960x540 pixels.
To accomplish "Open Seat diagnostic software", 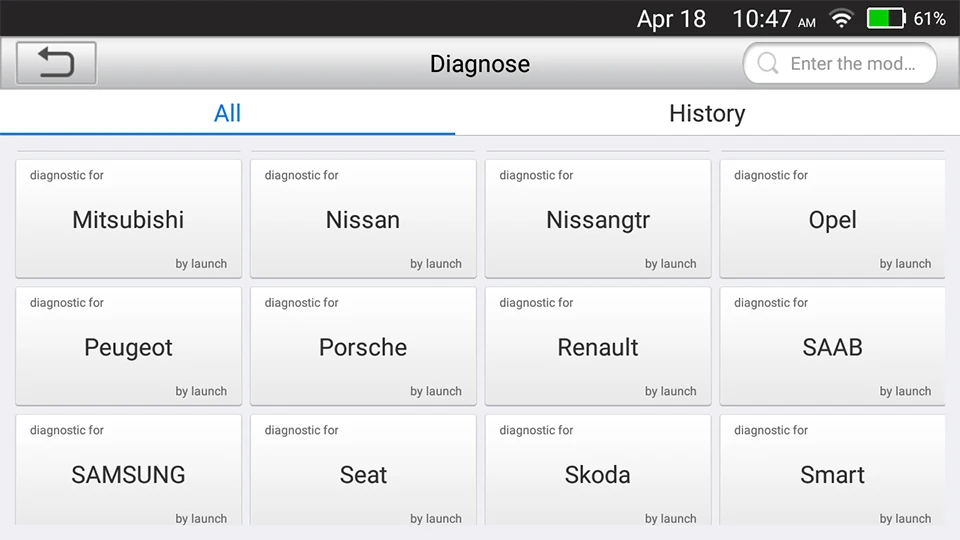I will point(363,474).
